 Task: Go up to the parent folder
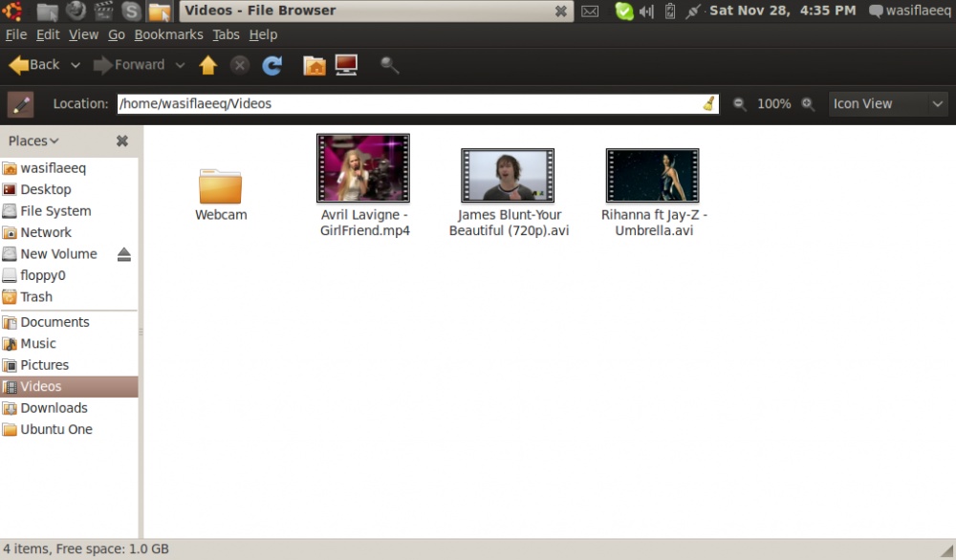click(x=208, y=65)
